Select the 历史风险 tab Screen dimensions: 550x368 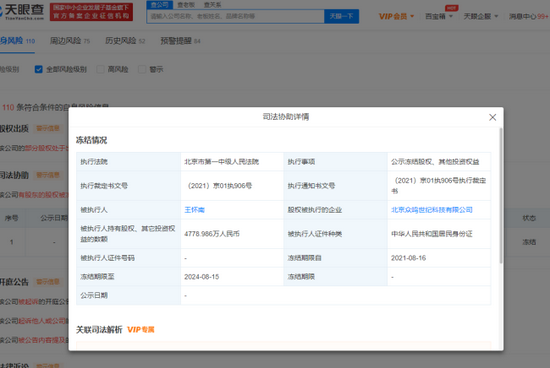[x=125, y=41]
